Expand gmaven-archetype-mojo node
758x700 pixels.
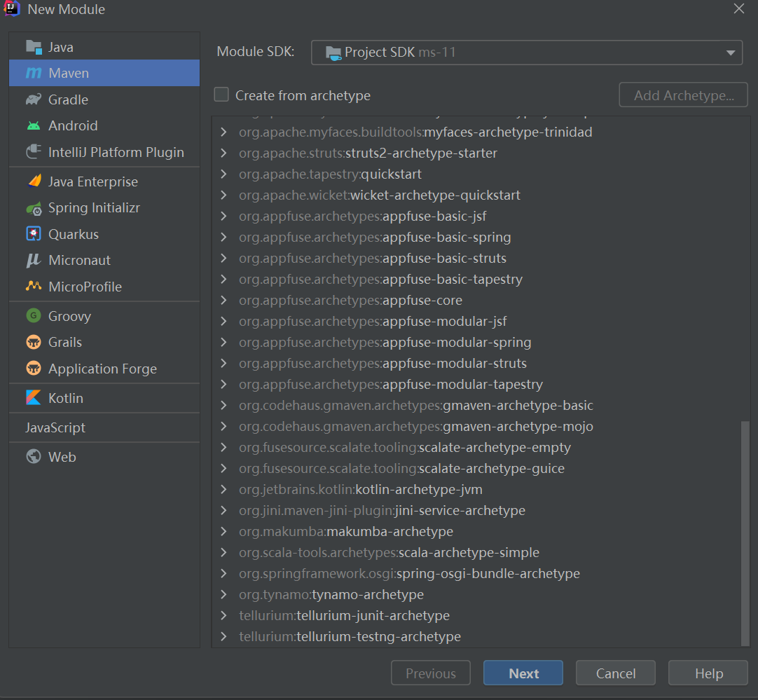(223, 427)
